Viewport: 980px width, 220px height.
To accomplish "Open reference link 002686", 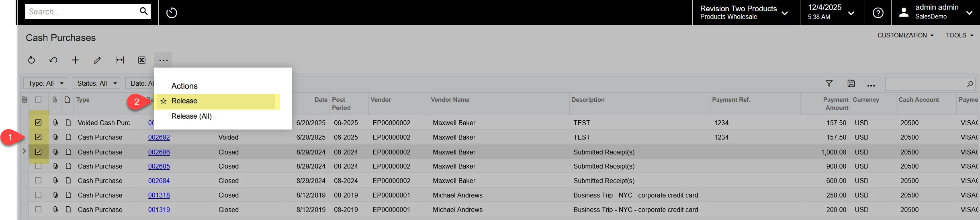I will point(159,152).
